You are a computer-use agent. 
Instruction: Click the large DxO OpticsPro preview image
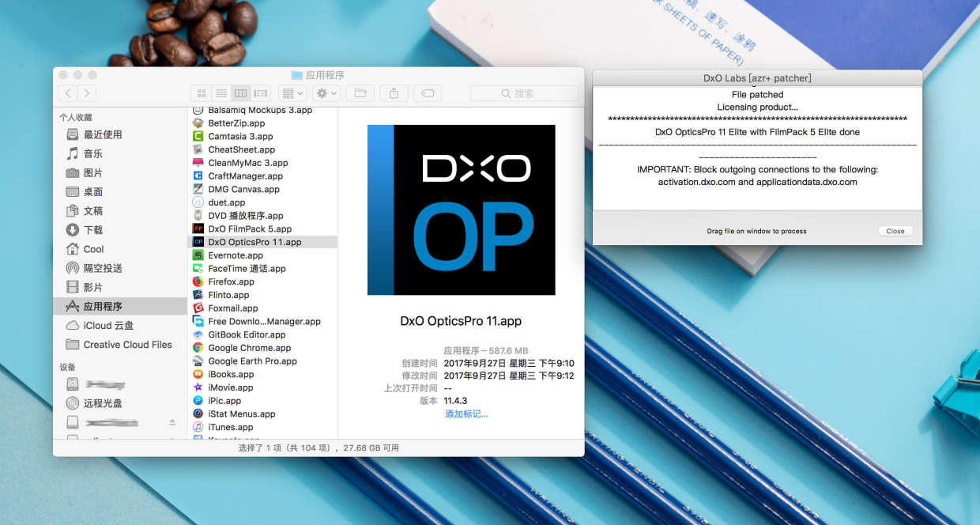[462, 210]
